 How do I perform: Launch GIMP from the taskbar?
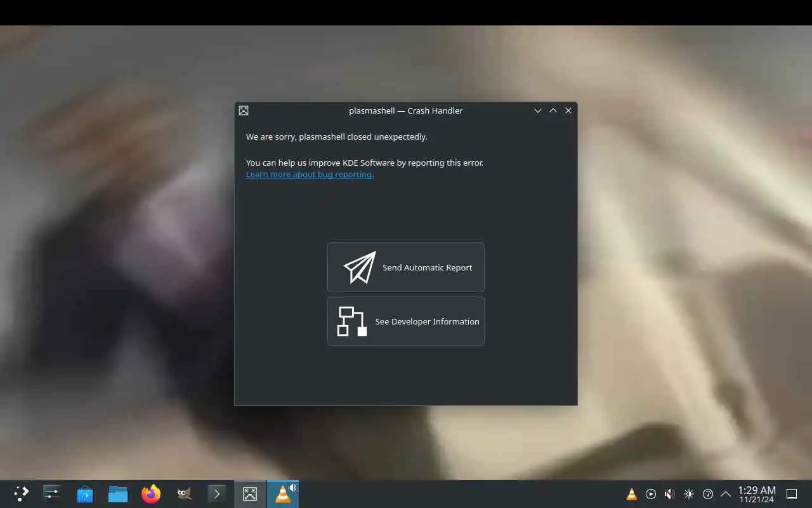[x=184, y=494]
